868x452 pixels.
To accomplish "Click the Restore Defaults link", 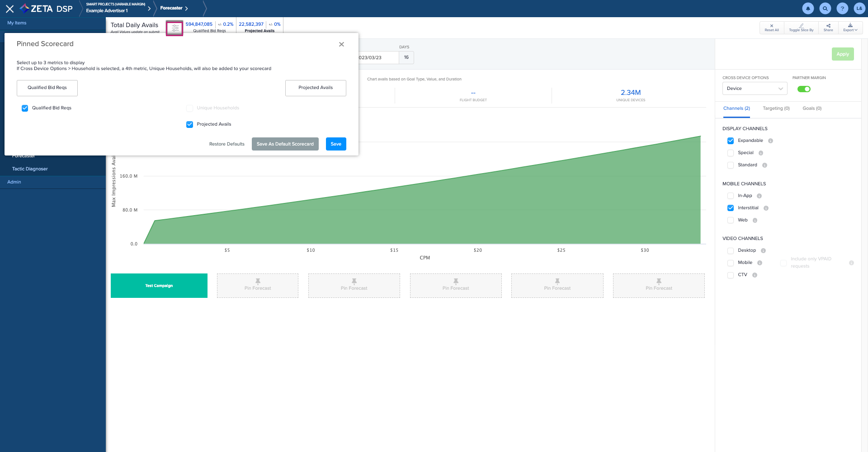I will (x=226, y=144).
